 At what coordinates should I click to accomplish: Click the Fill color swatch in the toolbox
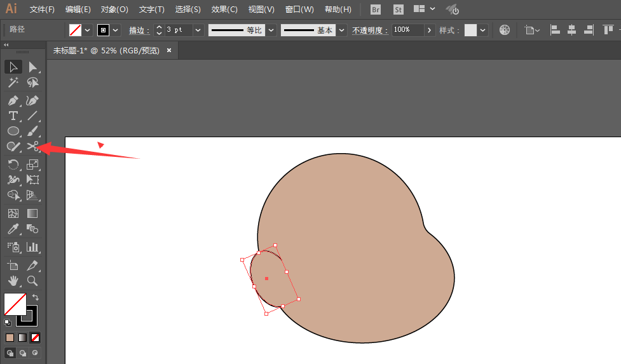click(x=14, y=304)
